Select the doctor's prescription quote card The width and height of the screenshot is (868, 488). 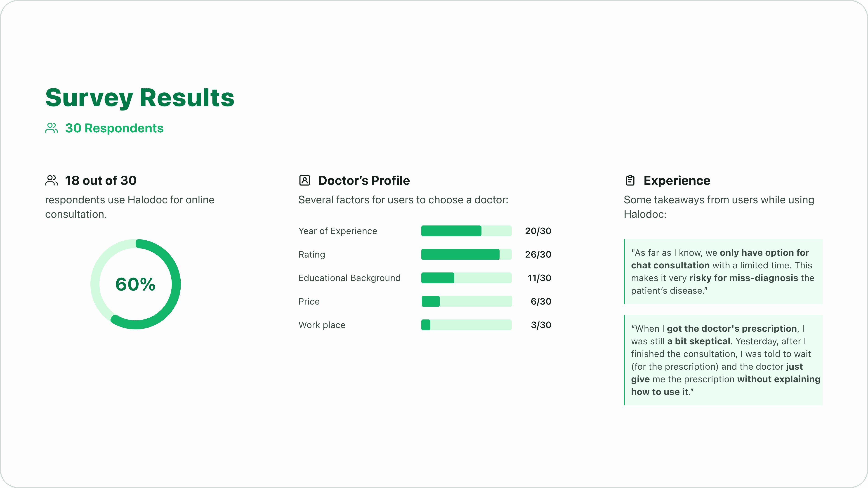[x=723, y=360]
